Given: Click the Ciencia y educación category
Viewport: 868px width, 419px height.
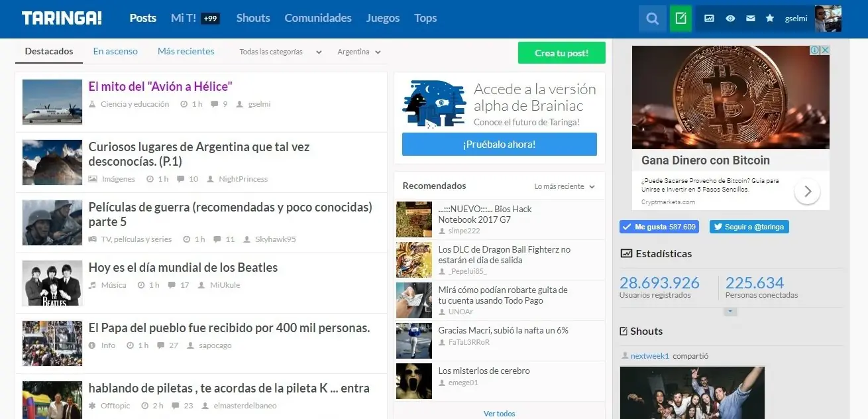Looking at the screenshot, I should 135,104.
